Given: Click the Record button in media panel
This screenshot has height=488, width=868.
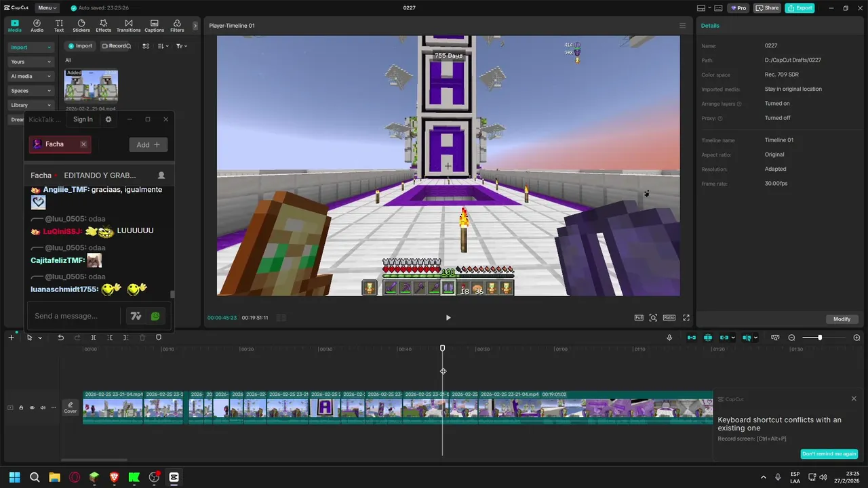Looking at the screenshot, I should click(x=113, y=46).
